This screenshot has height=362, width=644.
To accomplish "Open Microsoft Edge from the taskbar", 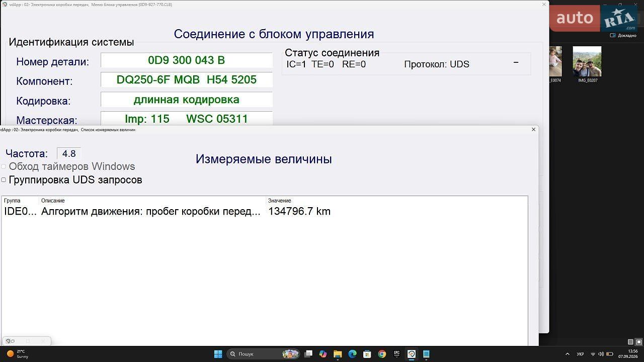I will click(x=352, y=354).
